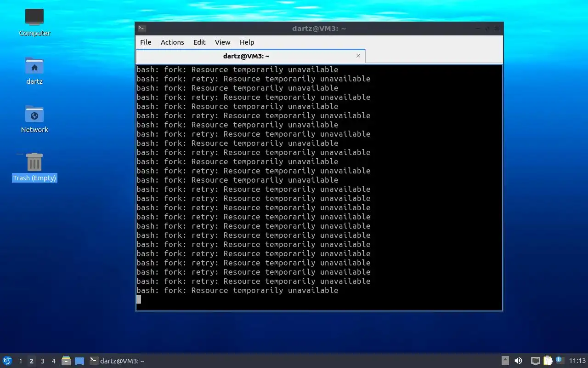This screenshot has width=588, height=368.
Task: Open the View menu
Action: [223, 42]
